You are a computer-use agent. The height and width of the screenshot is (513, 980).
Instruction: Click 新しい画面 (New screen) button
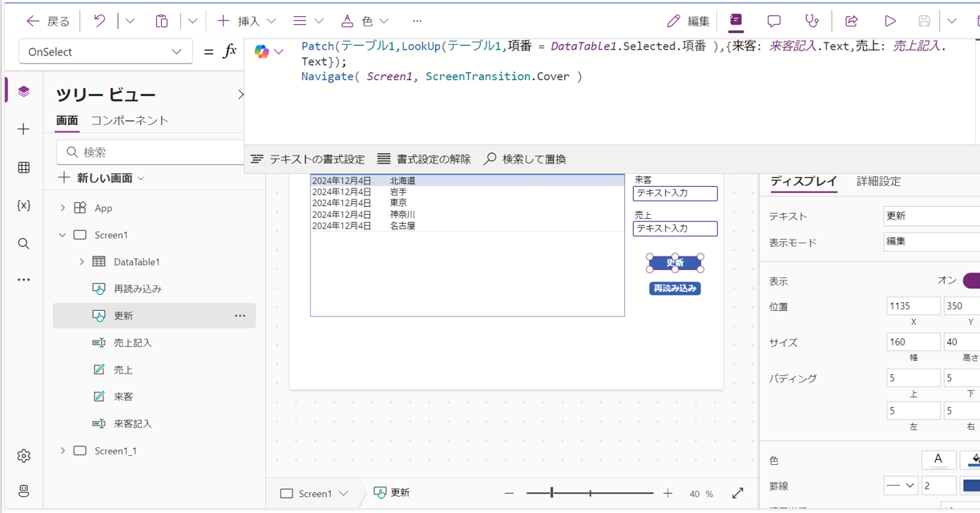[101, 178]
